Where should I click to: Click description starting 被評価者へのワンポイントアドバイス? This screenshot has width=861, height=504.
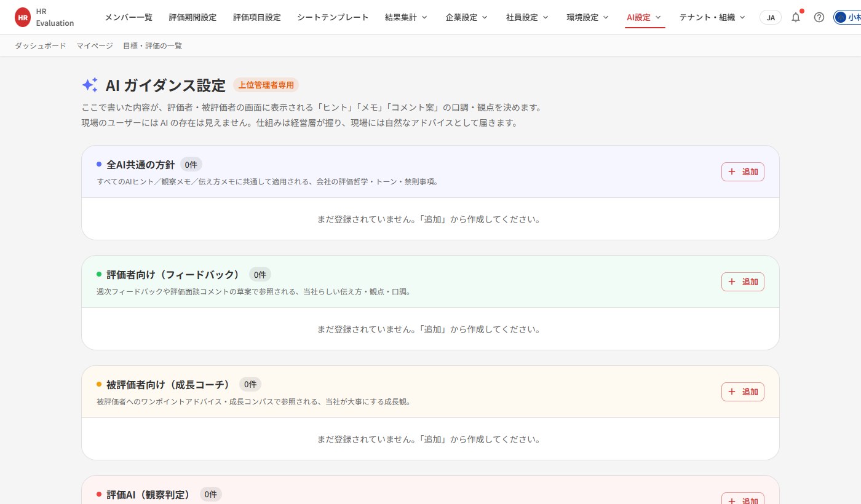point(254,402)
